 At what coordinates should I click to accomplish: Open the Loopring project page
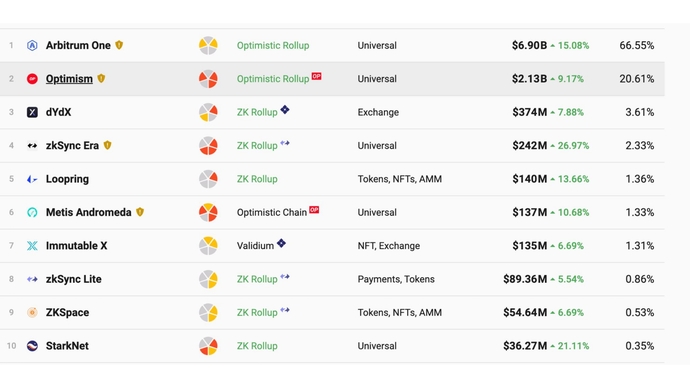[67, 179]
